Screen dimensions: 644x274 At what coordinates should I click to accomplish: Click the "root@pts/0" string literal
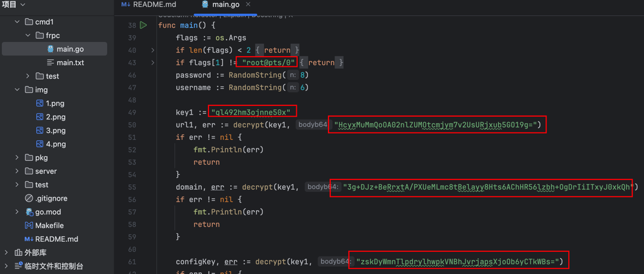click(269, 63)
